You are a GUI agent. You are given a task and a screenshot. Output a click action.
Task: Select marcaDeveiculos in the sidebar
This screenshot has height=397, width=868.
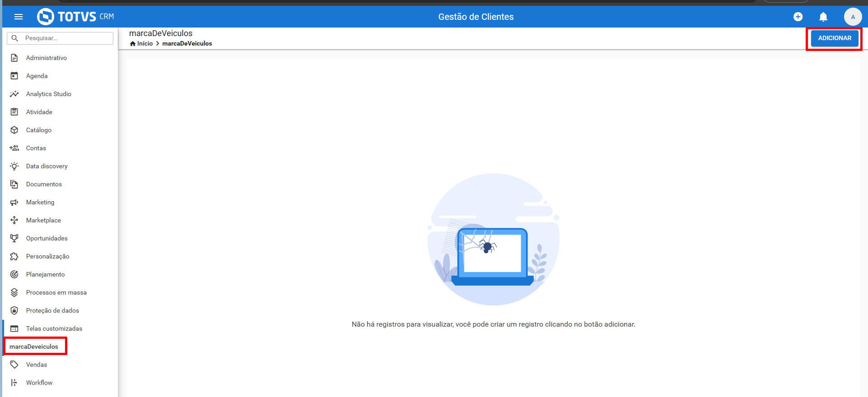[34, 346]
